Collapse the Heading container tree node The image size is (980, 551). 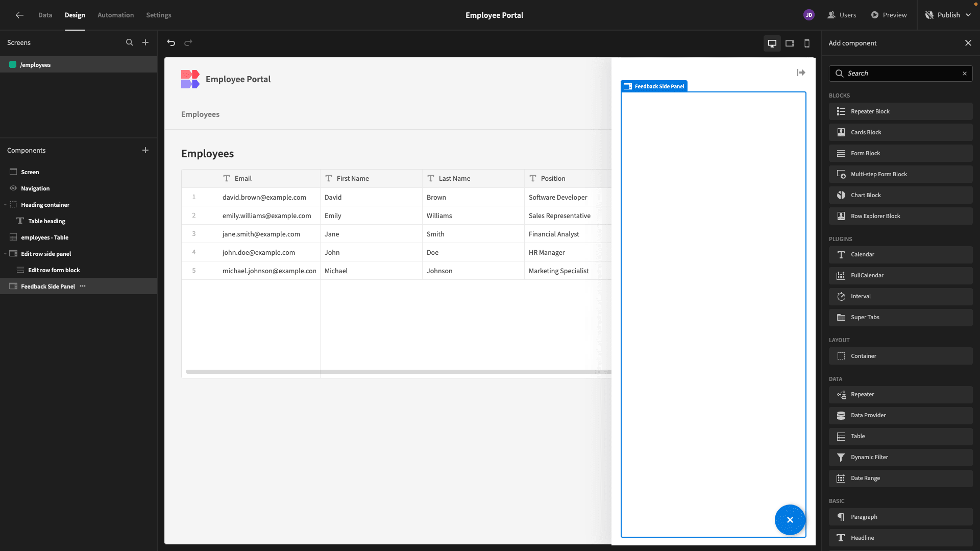point(6,205)
